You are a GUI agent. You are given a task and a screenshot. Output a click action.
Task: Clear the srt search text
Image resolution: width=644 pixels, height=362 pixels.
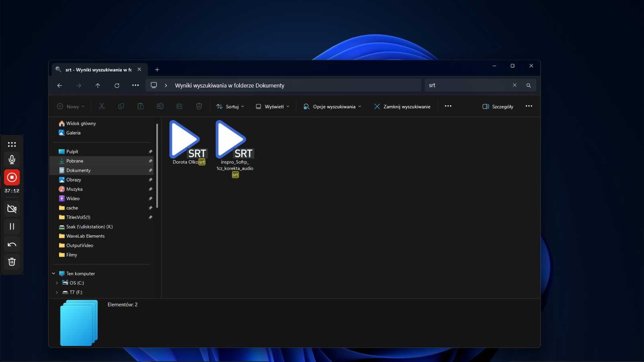click(514, 85)
